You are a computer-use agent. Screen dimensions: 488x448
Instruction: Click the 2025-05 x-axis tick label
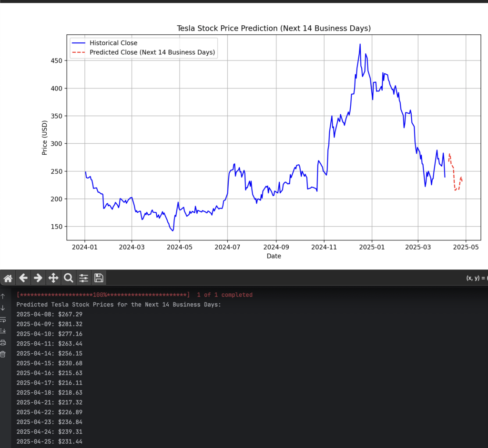click(466, 247)
